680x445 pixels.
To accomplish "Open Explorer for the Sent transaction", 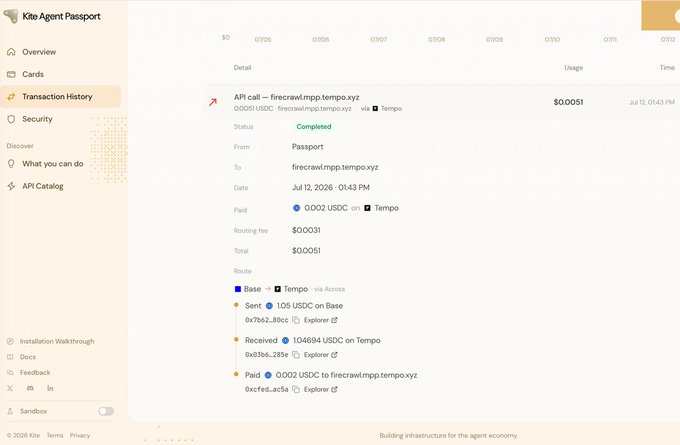I will click(x=320, y=320).
